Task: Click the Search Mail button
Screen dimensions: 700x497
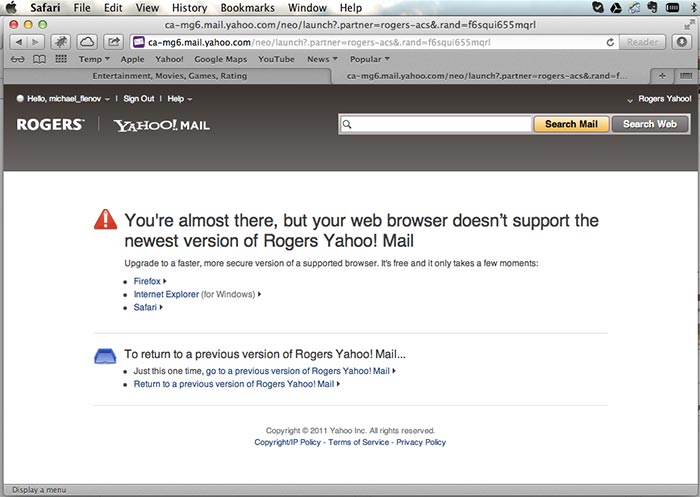Action: click(x=571, y=124)
